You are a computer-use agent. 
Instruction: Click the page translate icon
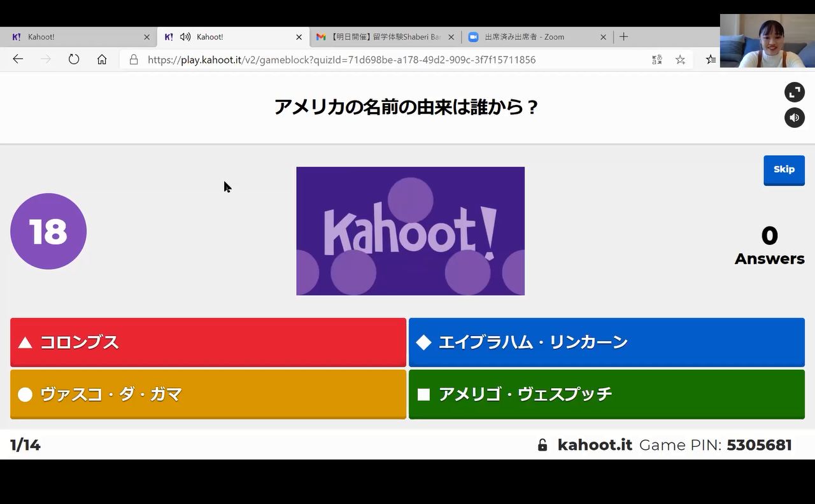657,59
